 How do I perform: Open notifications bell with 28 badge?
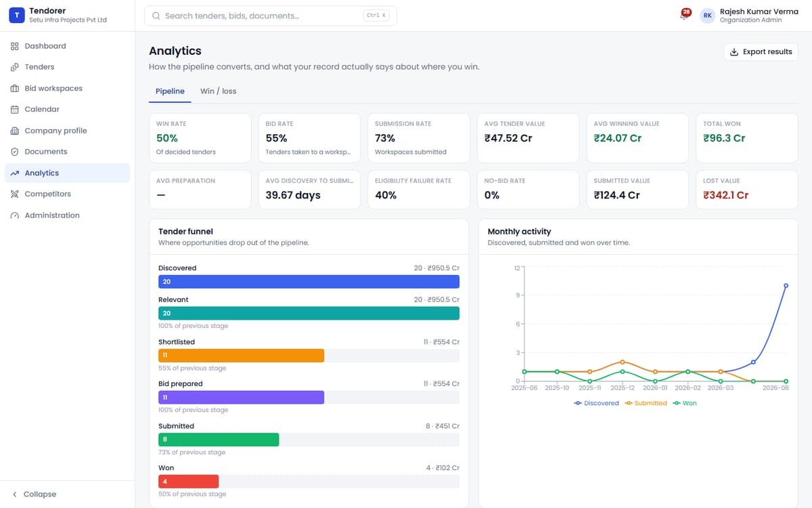point(685,15)
